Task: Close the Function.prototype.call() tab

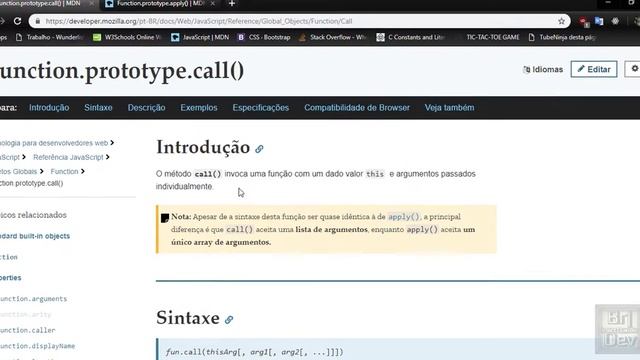Action: tap(91, 3)
